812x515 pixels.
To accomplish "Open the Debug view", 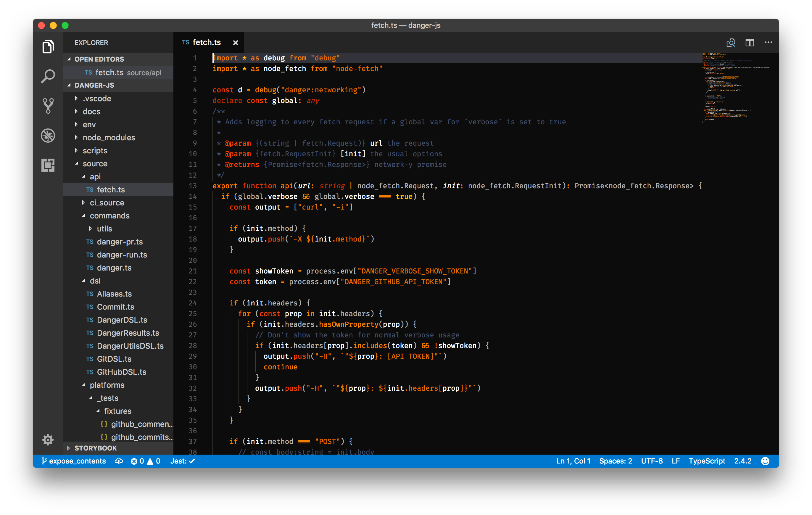I will point(48,135).
